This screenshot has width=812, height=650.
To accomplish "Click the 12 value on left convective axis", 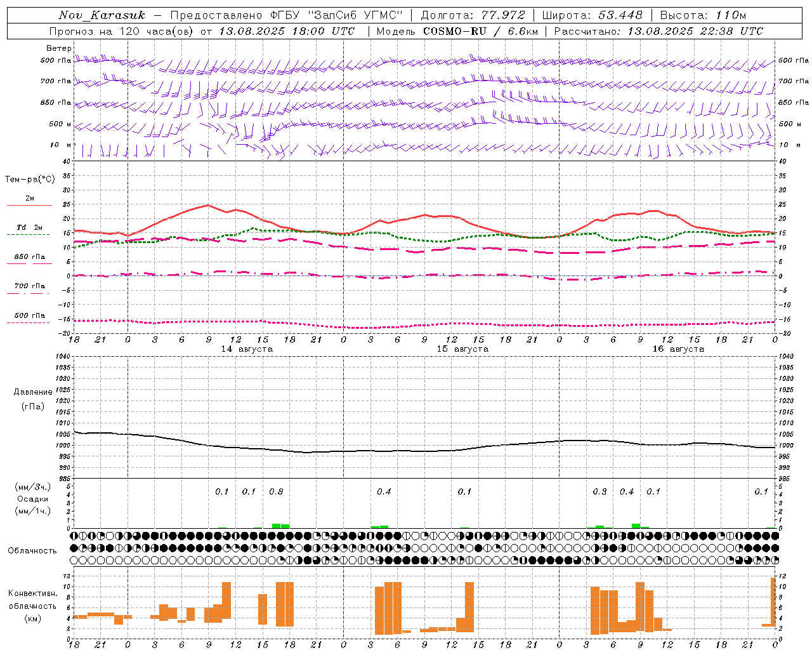I will tap(67, 576).
